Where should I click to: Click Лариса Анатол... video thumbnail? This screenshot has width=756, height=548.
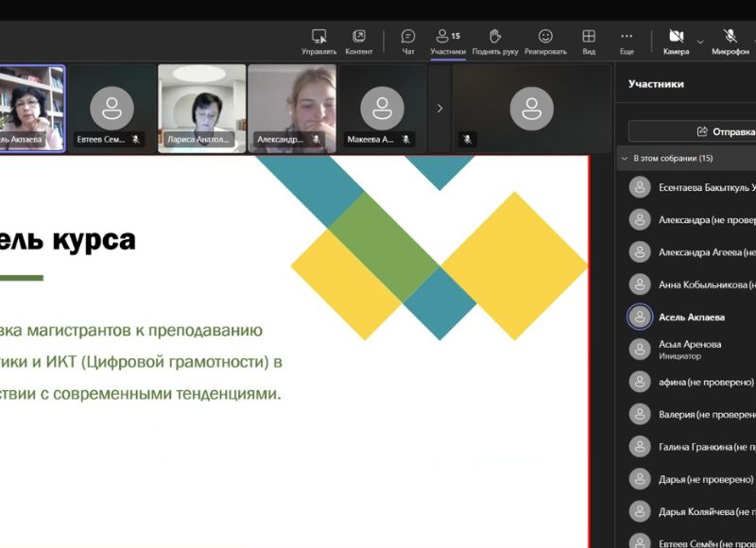pyautogui.click(x=202, y=108)
